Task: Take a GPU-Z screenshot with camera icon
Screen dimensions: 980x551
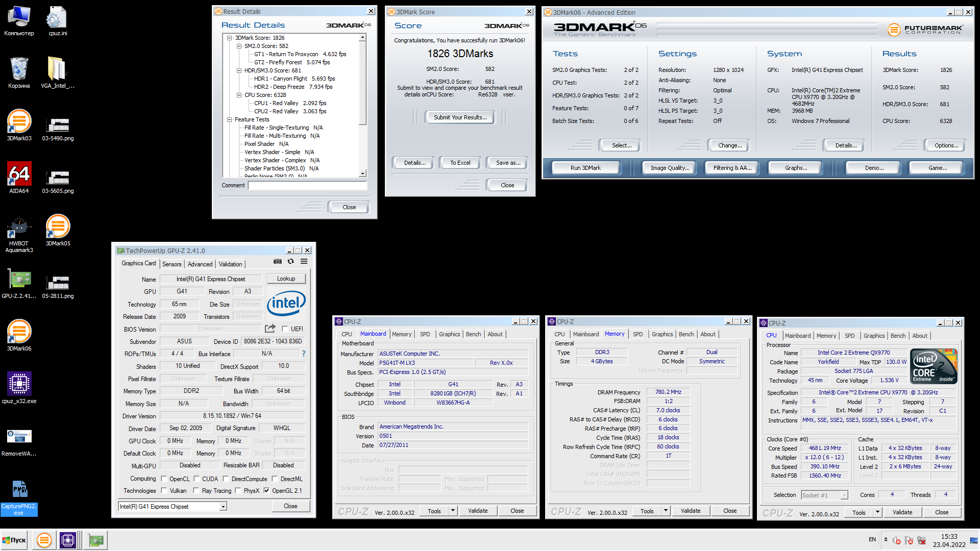Action: (x=277, y=262)
